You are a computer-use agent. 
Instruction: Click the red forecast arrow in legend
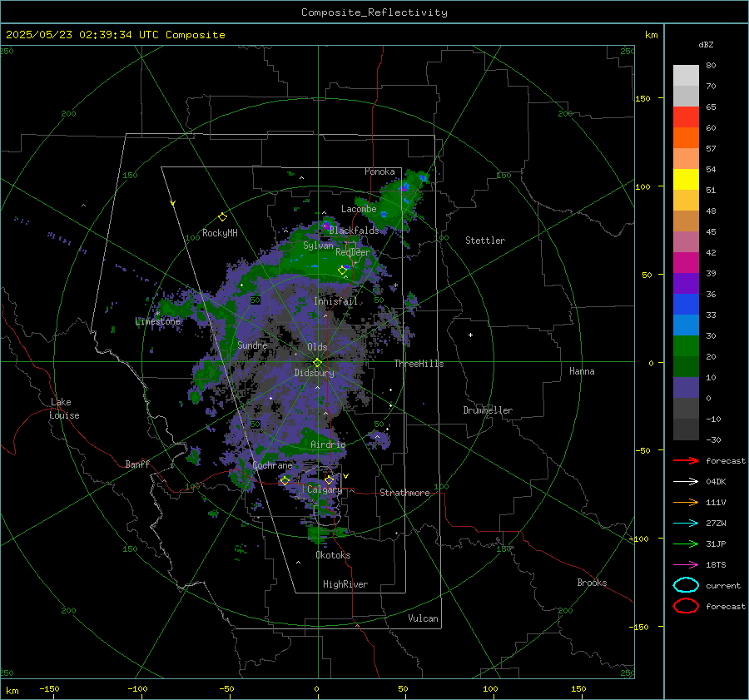(x=686, y=460)
